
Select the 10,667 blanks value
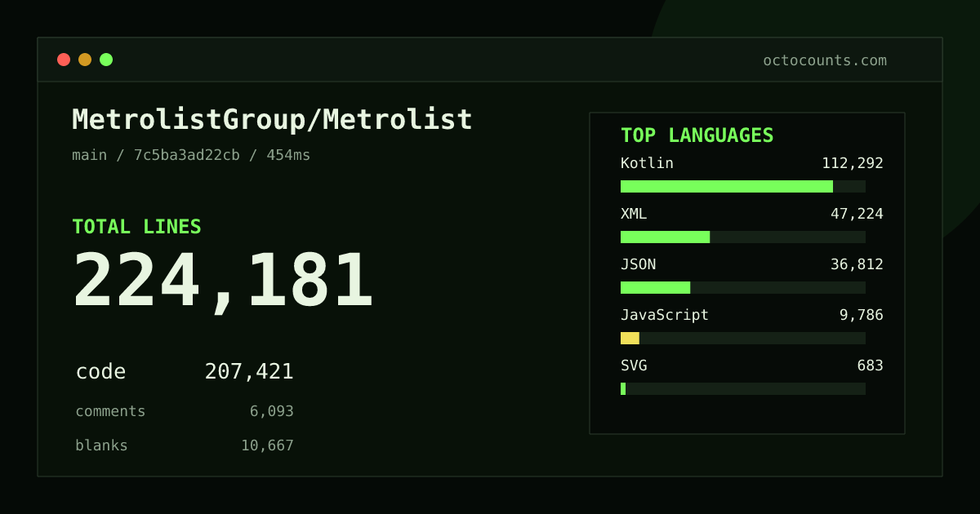click(x=267, y=445)
